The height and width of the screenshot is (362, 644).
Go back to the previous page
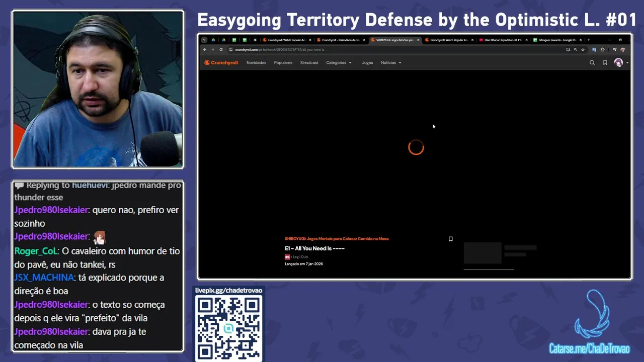click(x=205, y=50)
